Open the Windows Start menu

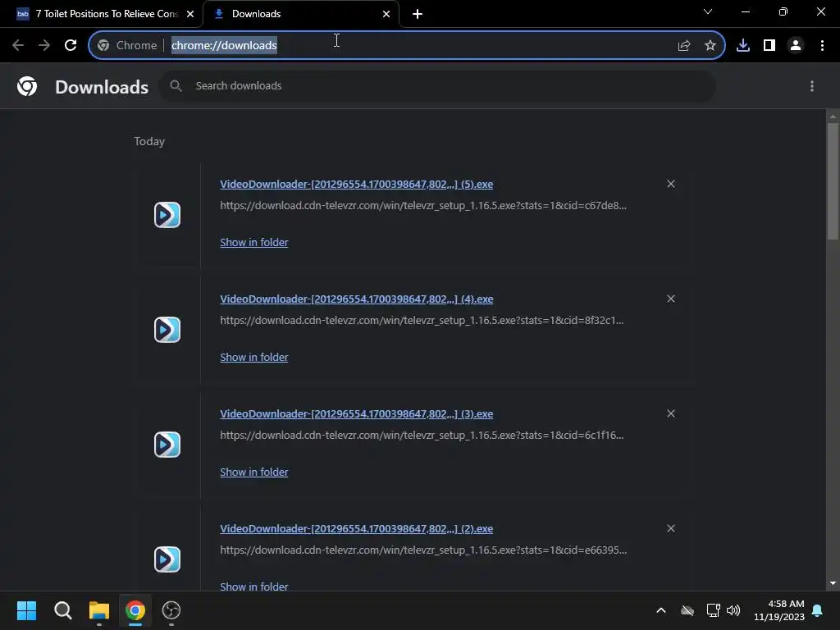[26, 610]
